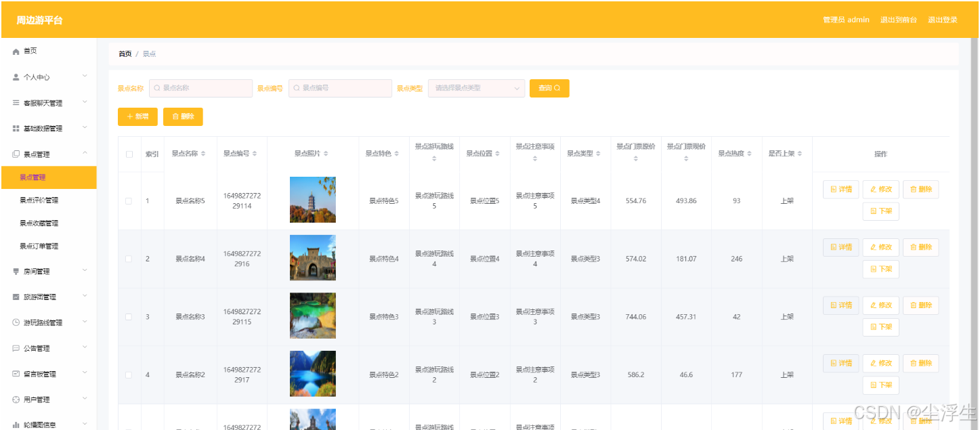Screen dimensions: 980x430
Task: Open the 景点评价管理 submenu item
Action: point(48,200)
